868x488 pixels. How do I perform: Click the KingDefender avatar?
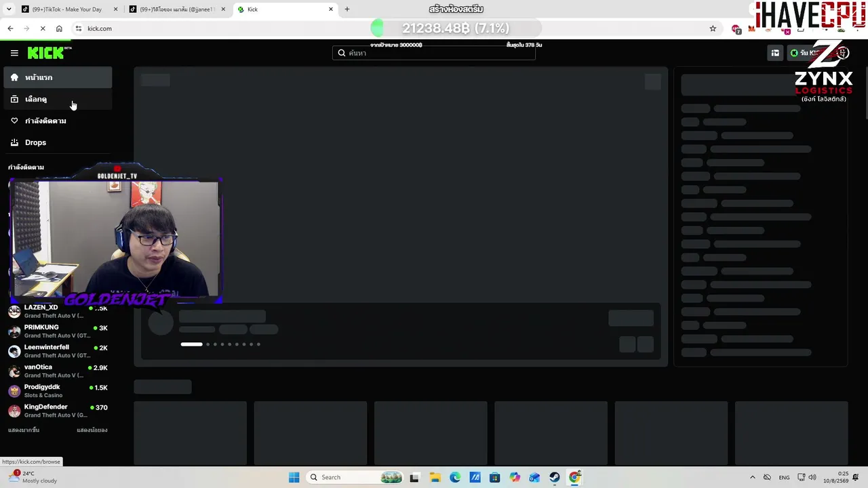(14, 411)
